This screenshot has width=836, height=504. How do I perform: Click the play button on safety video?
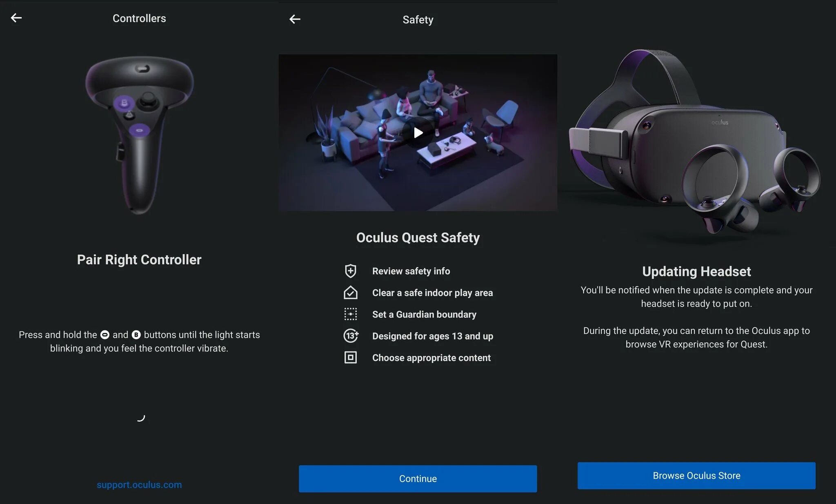click(418, 132)
